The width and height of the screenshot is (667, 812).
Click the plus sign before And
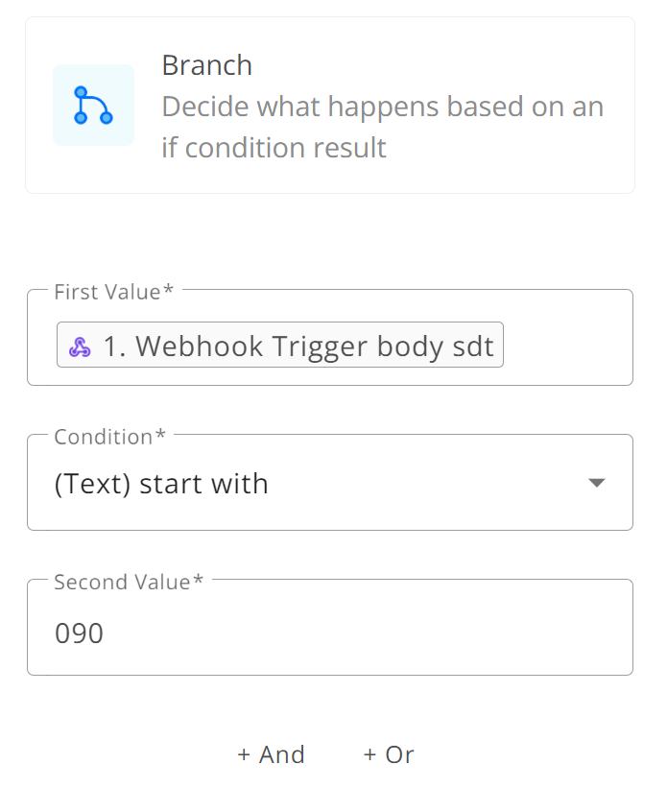[244, 754]
